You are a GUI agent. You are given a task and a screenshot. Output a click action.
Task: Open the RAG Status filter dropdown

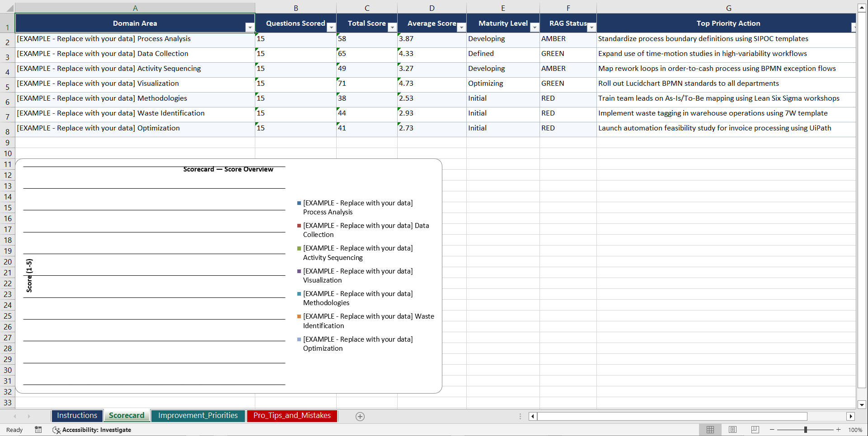coord(592,28)
